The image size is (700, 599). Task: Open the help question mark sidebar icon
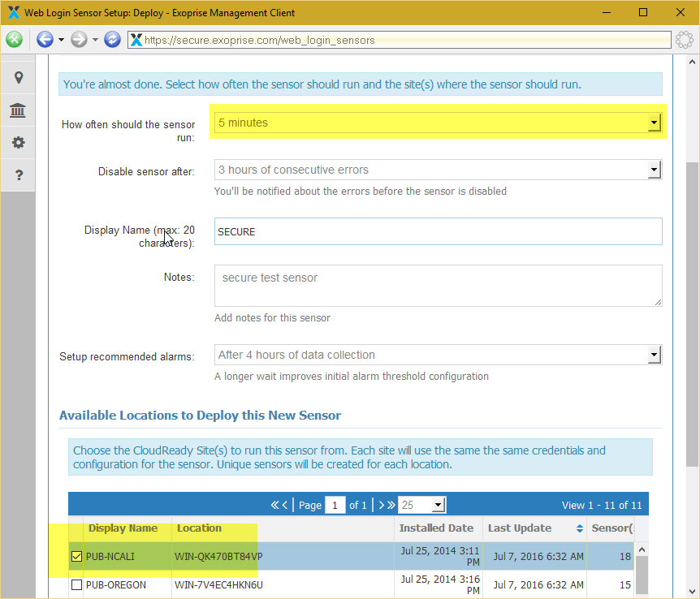point(19,175)
